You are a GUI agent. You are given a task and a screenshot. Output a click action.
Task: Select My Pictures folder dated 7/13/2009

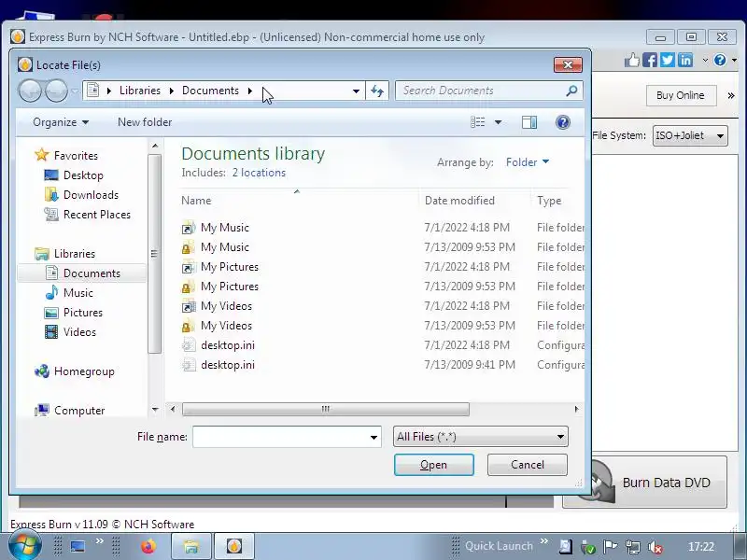pyautogui.click(x=383, y=287)
